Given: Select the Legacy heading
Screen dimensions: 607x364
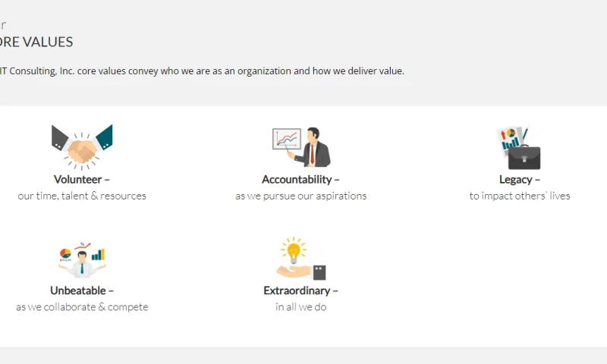Looking at the screenshot, I should (x=520, y=180).
